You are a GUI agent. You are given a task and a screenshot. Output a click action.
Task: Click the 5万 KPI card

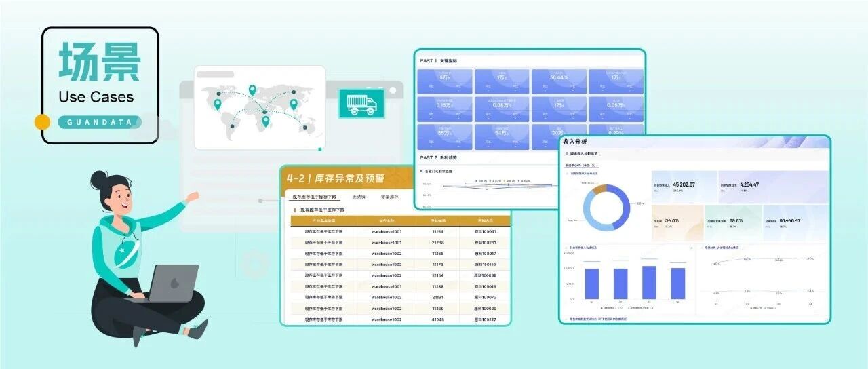[x=444, y=81]
